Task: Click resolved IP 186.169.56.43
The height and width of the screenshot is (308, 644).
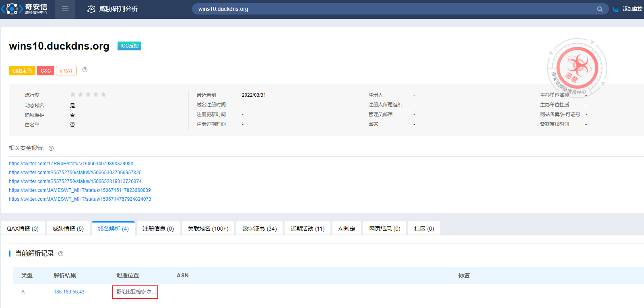Action: (69, 292)
